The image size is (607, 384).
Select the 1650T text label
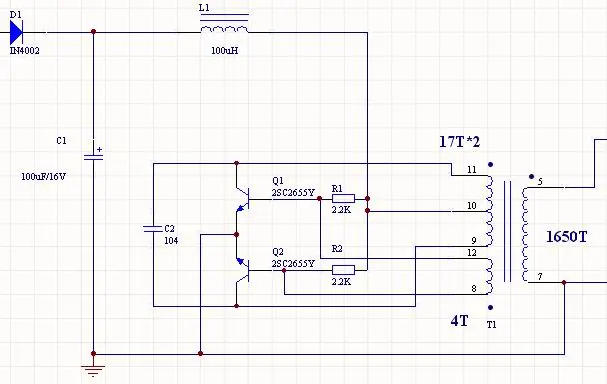tap(566, 237)
